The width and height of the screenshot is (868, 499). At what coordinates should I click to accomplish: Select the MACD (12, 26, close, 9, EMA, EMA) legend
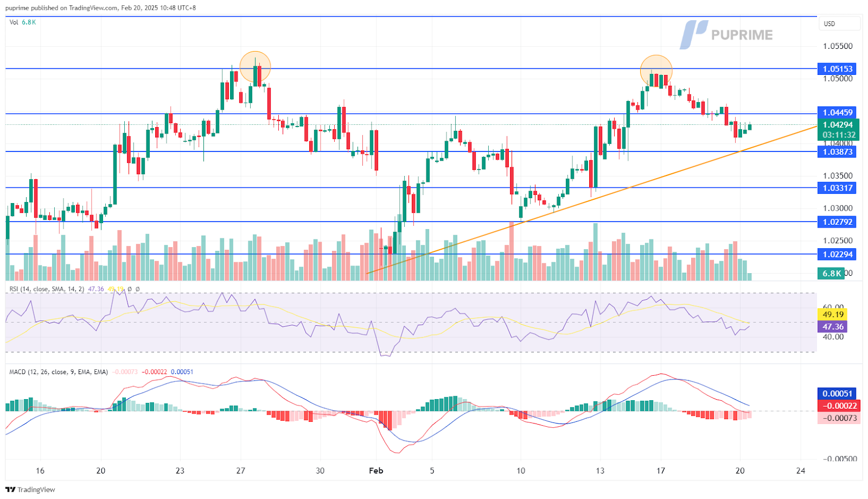(x=59, y=372)
